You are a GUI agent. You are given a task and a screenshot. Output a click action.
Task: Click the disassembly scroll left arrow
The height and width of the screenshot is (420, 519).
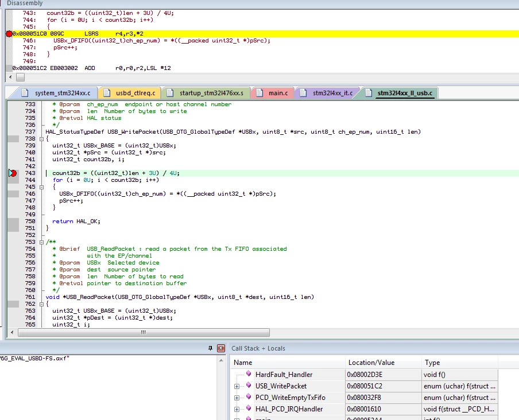tap(10, 77)
